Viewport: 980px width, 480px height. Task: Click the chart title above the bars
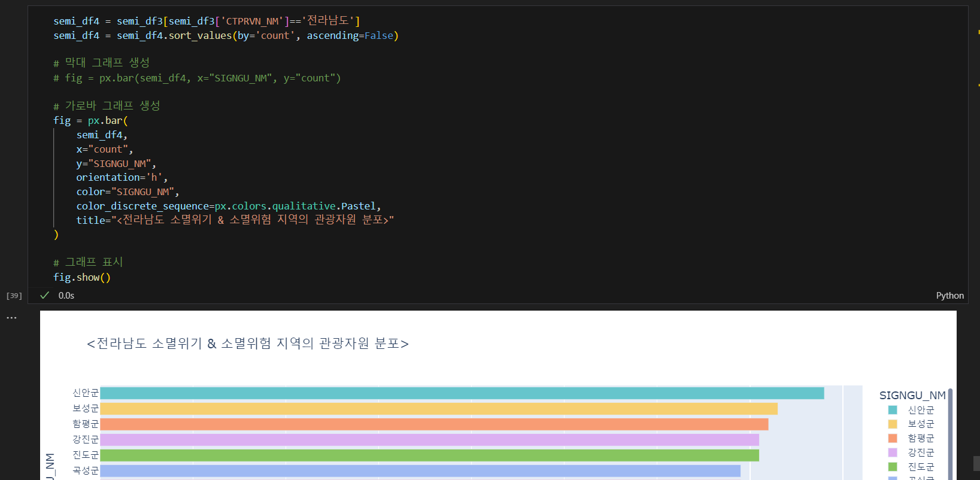(x=248, y=344)
